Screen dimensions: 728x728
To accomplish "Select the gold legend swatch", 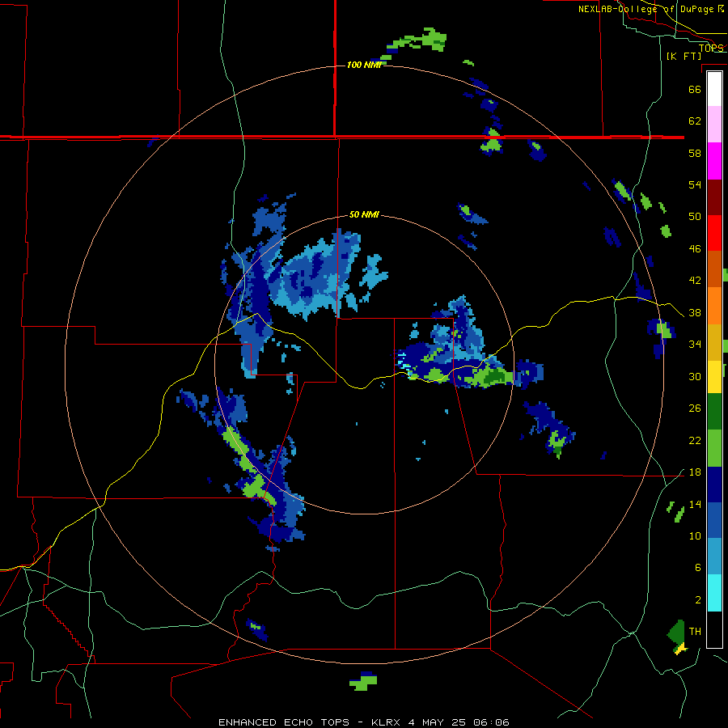I will point(714,342).
